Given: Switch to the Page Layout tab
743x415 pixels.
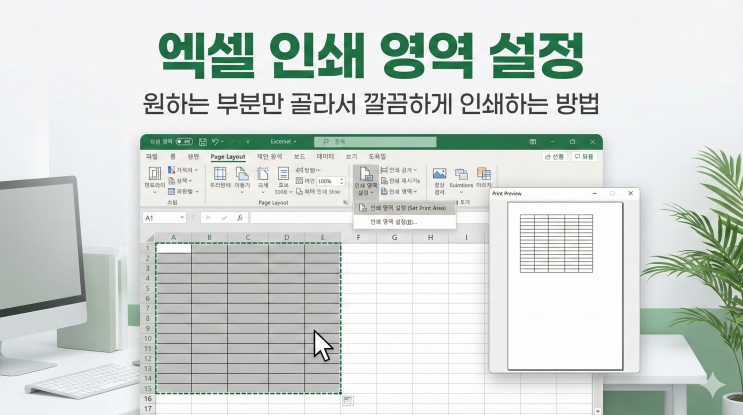Looking at the screenshot, I should click(228, 157).
